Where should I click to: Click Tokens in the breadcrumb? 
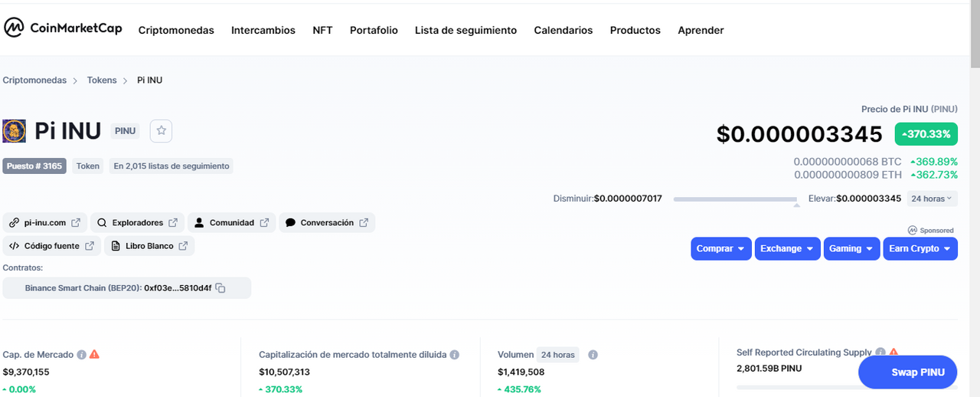click(102, 80)
